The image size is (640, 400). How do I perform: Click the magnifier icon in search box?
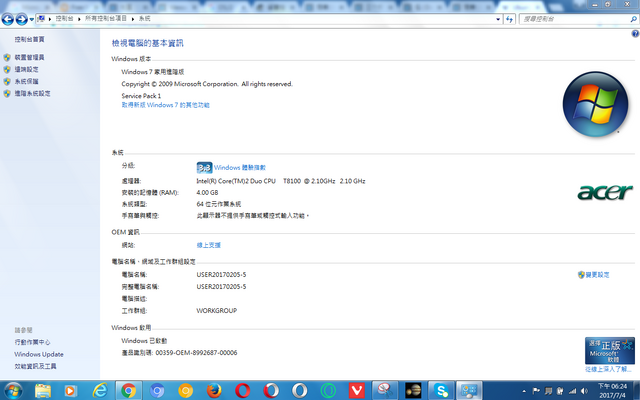pos(633,19)
